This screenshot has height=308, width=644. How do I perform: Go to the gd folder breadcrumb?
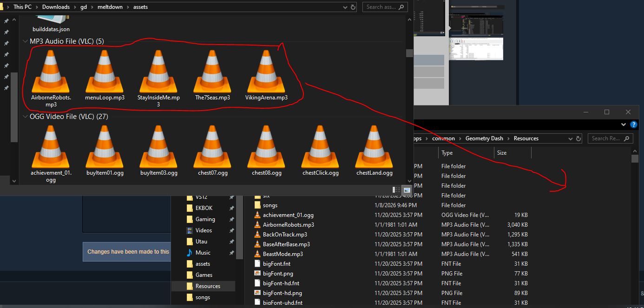tap(84, 7)
